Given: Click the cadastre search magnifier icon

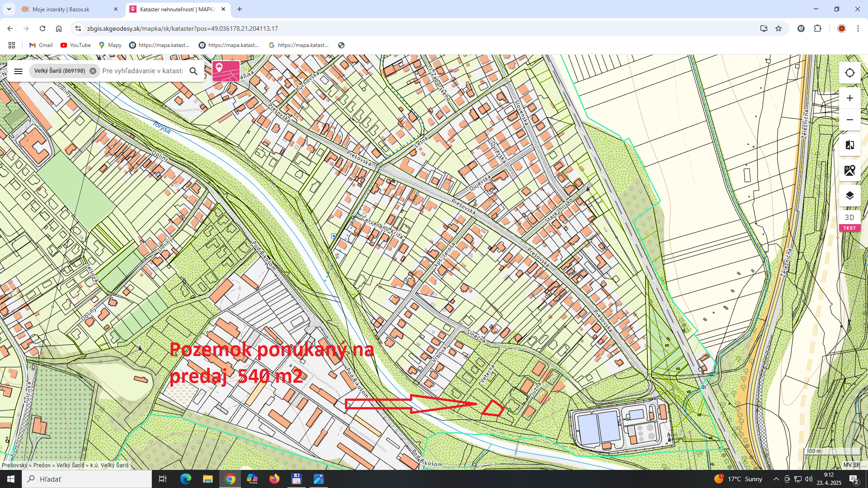Looking at the screenshot, I should 193,71.
